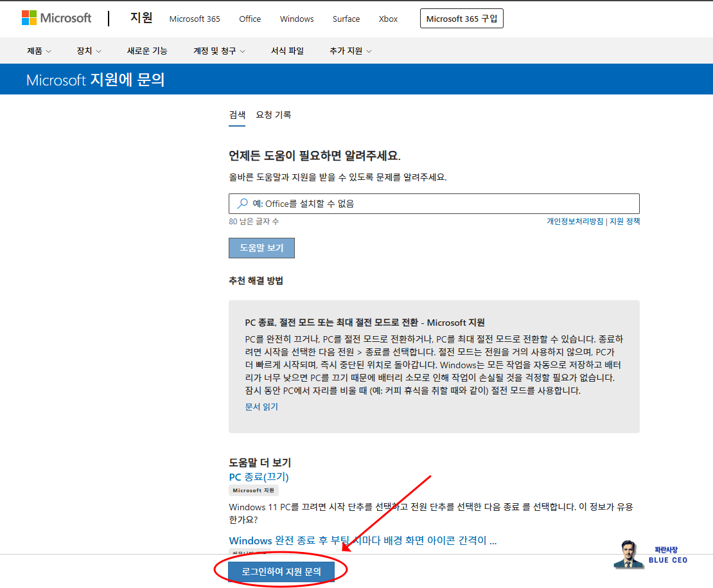Screen dimensions: 713x588
Task: Click the Microsoft 지원 tag under PC 종료
Action: pyautogui.click(x=253, y=490)
